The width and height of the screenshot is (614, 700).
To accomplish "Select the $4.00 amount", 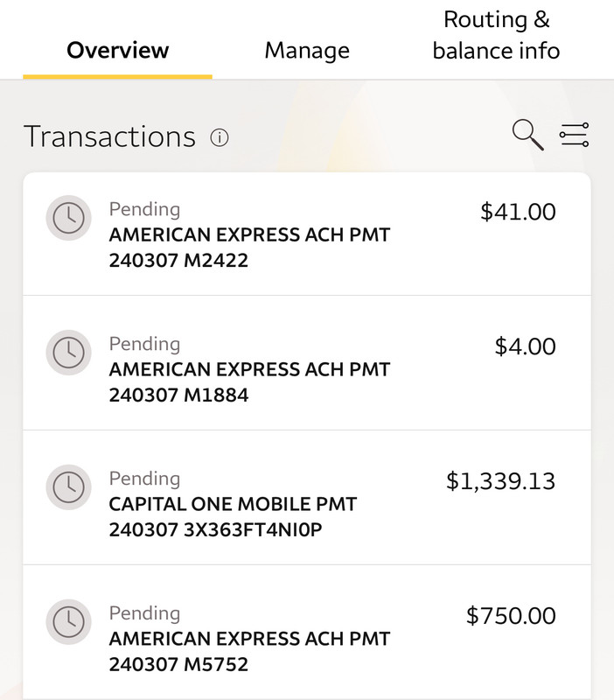I will point(525,346).
